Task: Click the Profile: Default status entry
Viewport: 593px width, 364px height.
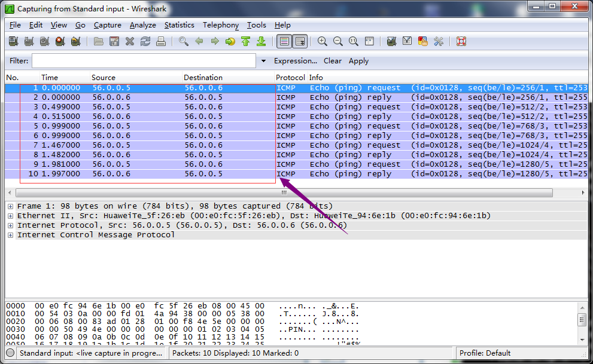Action: (x=485, y=353)
